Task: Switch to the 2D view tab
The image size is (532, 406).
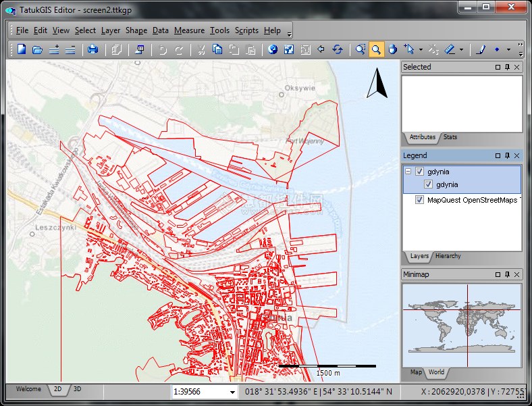Action: [58, 389]
